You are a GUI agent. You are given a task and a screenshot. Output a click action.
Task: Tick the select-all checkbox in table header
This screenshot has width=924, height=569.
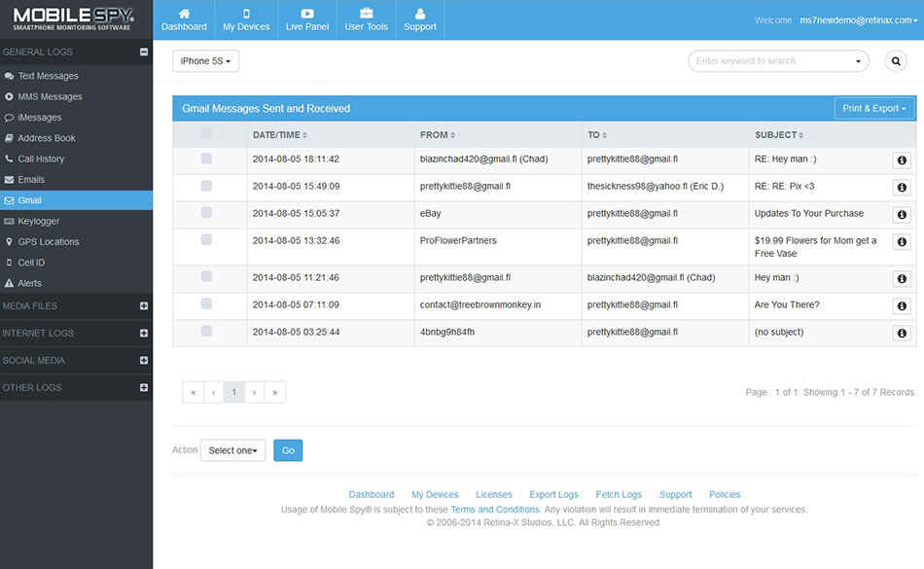click(206, 134)
